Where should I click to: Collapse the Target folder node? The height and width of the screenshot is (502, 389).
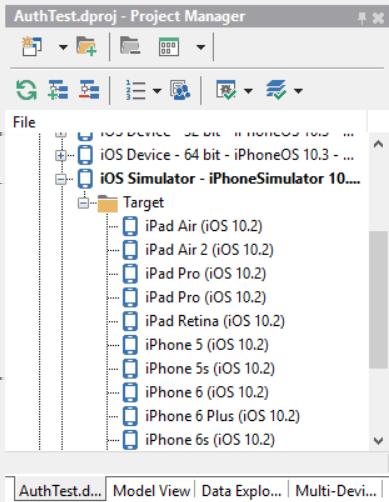click(x=83, y=203)
